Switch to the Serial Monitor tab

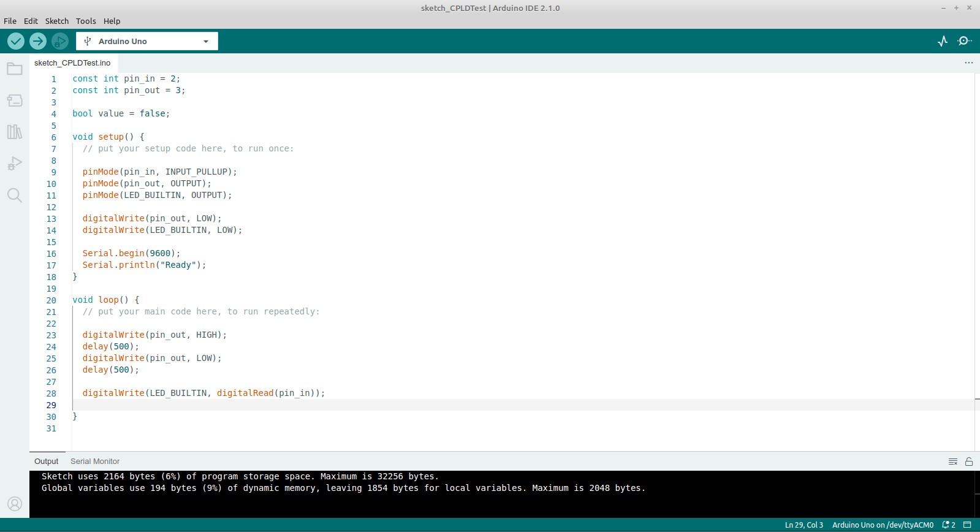[95, 462]
